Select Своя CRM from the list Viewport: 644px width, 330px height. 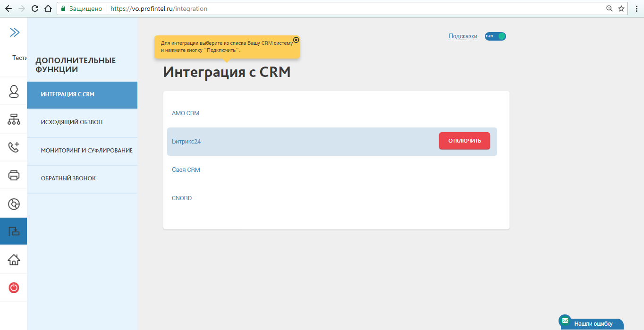click(x=186, y=170)
